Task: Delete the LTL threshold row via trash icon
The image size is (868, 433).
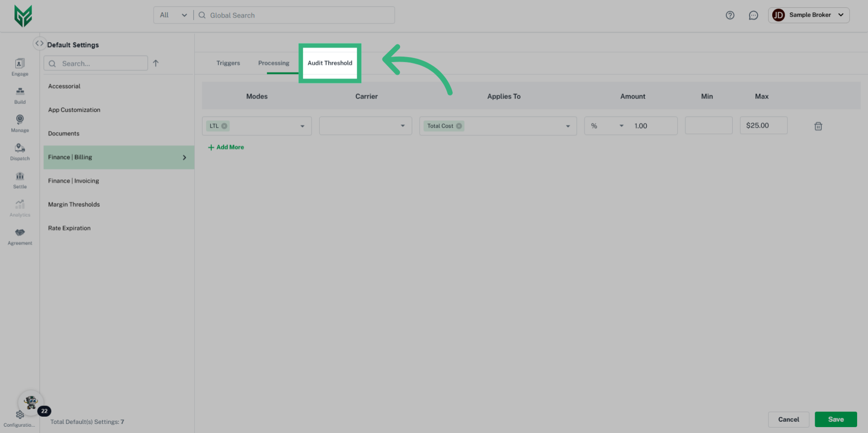Action: pyautogui.click(x=818, y=126)
